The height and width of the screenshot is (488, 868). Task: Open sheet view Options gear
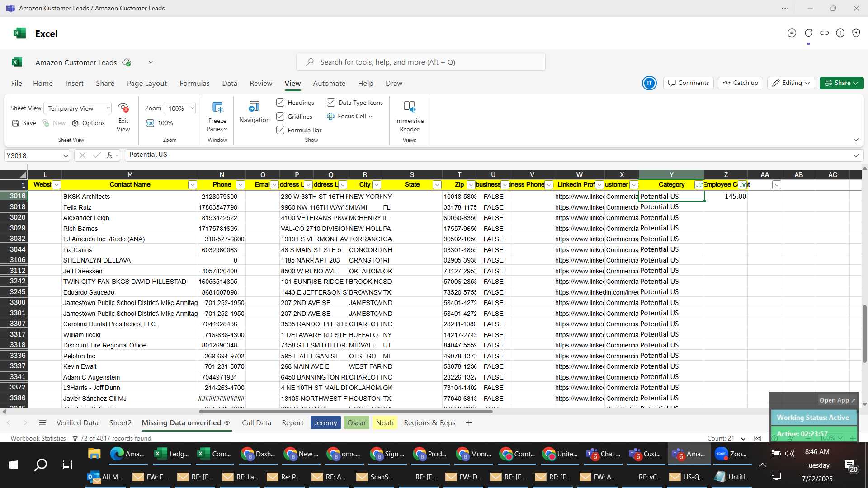pyautogui.click(x=75, y=123)
